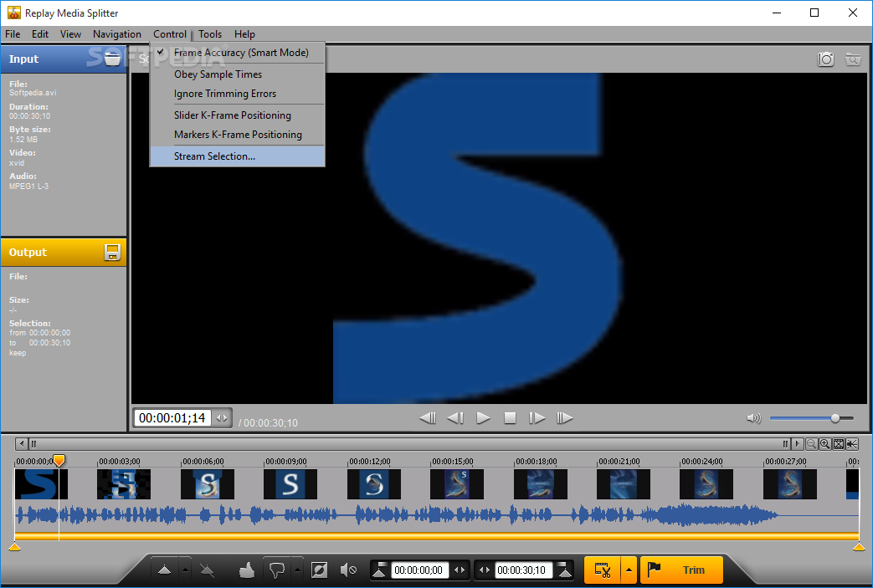Click the orange Trim button

click(681, 570)
